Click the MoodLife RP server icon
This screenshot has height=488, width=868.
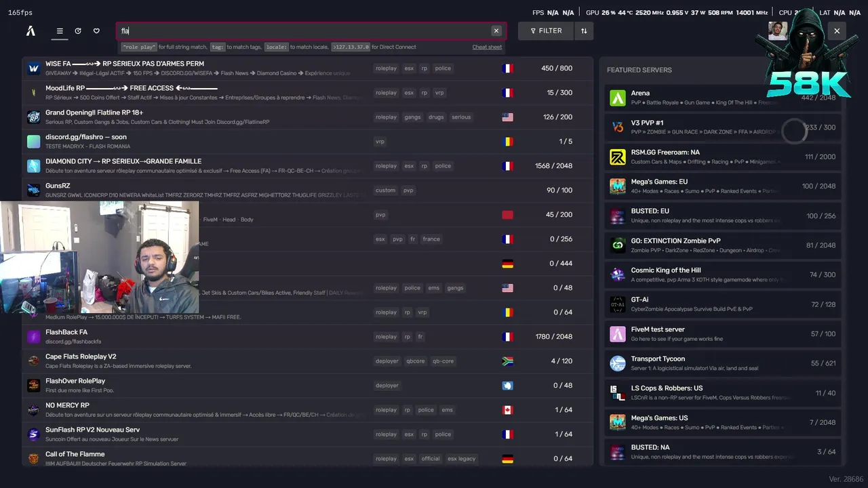(34, 93)
